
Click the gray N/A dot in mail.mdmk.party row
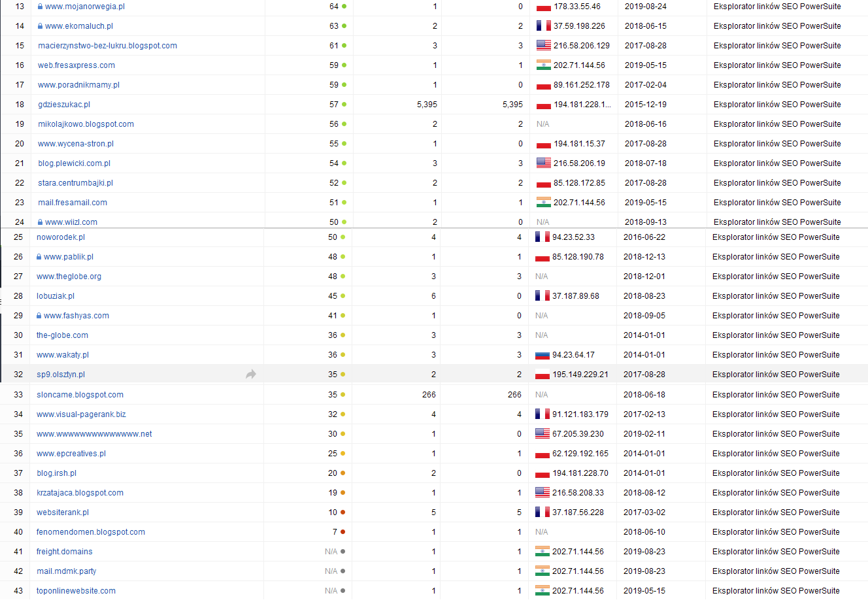tap(343, 571)
